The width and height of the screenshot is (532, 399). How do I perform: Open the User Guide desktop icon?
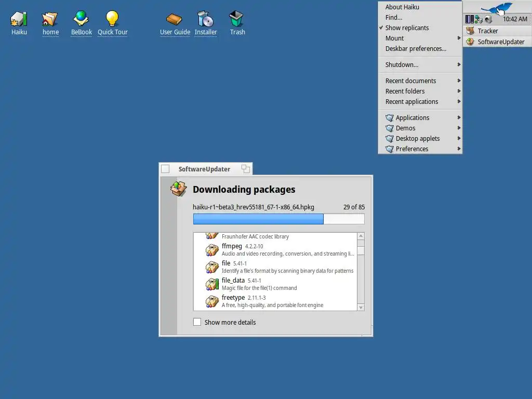point(175,19)
